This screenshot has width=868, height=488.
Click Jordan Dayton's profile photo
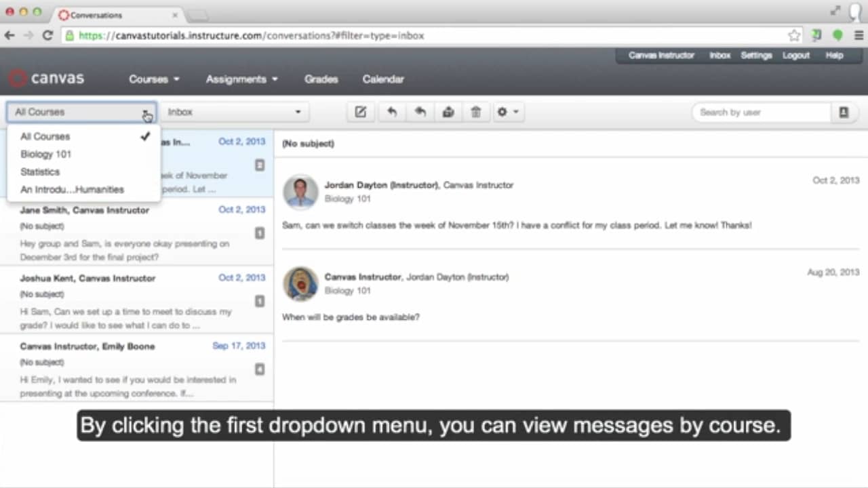point(300,192)
